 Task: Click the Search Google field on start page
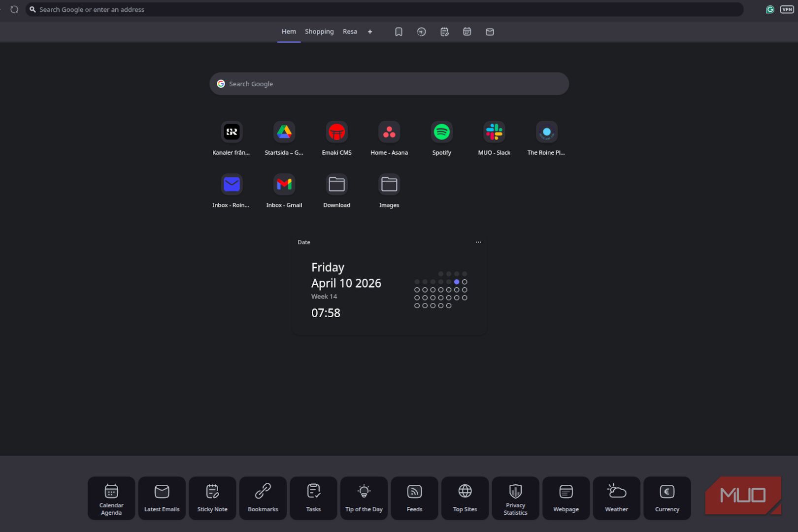(x=389, y=84)
